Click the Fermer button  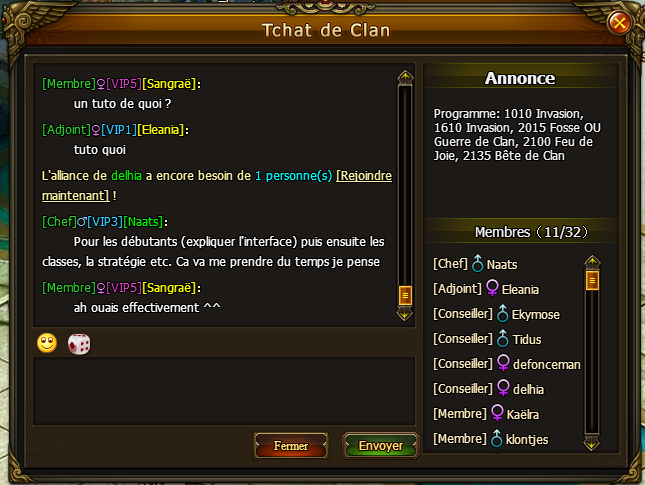click(x=291, y=446)
